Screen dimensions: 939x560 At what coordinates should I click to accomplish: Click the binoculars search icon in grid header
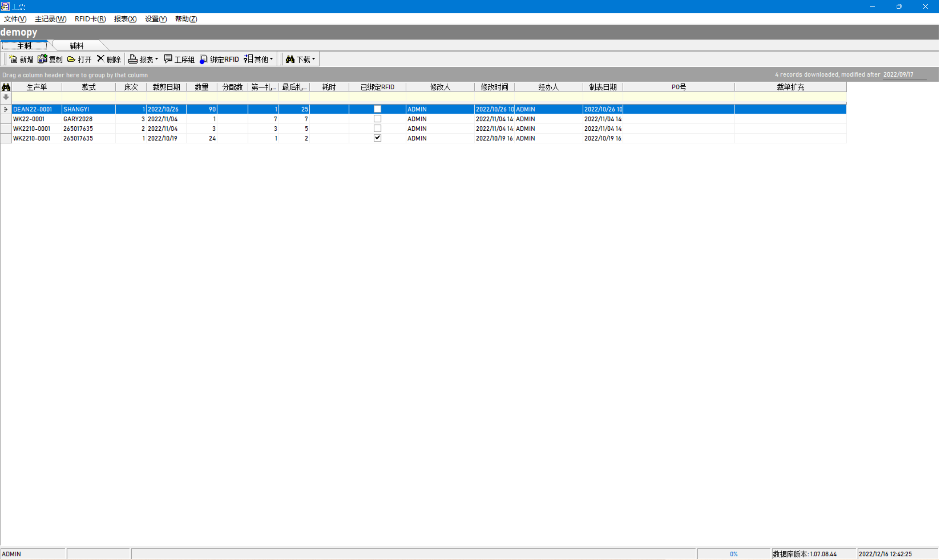[6, 87]
